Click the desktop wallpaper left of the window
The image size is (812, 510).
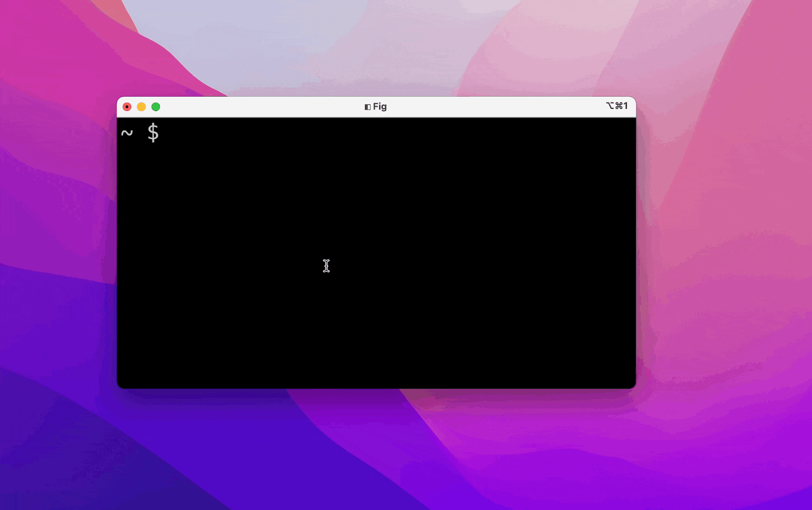point(57,244)
